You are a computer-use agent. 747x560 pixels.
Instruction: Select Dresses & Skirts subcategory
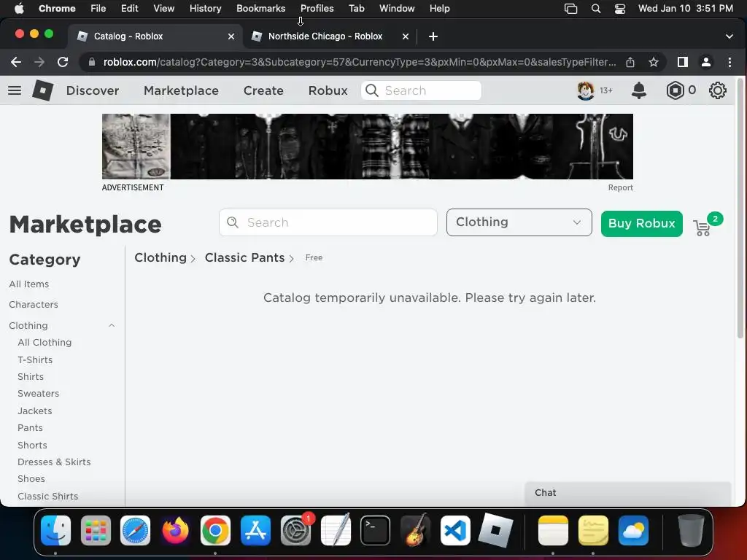54,462
